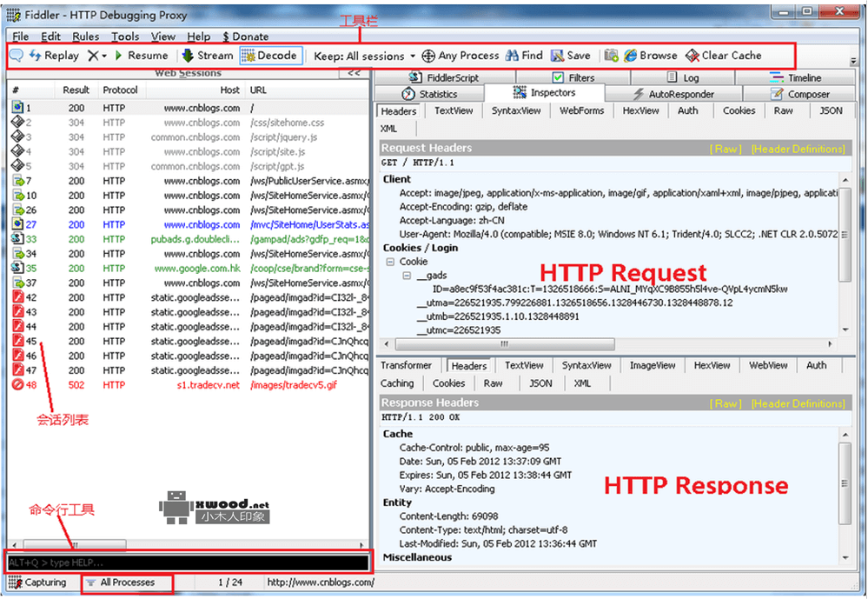Open the View menu
This screenshot has height=599, width=868.
(163, 37)
